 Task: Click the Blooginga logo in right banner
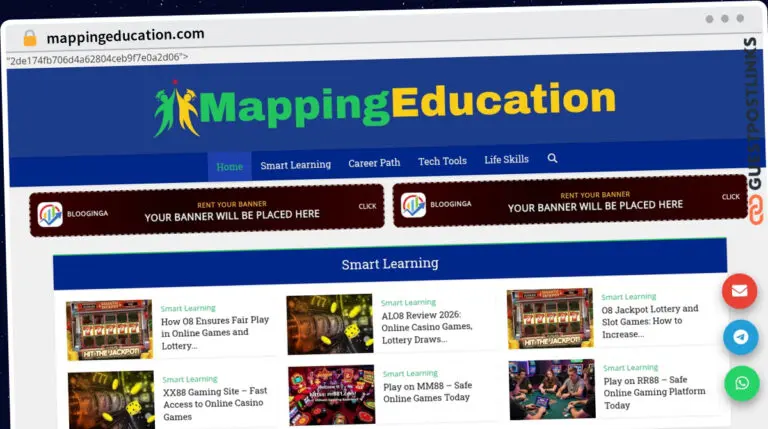click(413, 205)
